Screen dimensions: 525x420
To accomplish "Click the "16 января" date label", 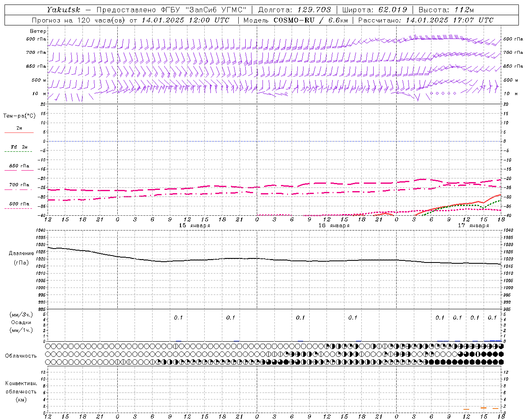I will (334, 226).
